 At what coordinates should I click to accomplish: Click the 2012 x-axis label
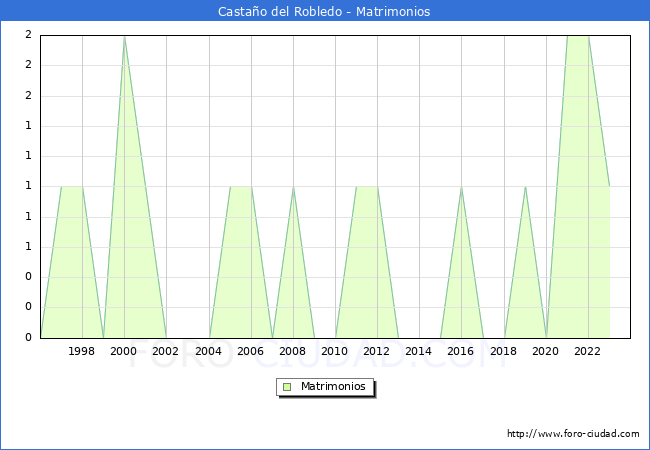376,351
